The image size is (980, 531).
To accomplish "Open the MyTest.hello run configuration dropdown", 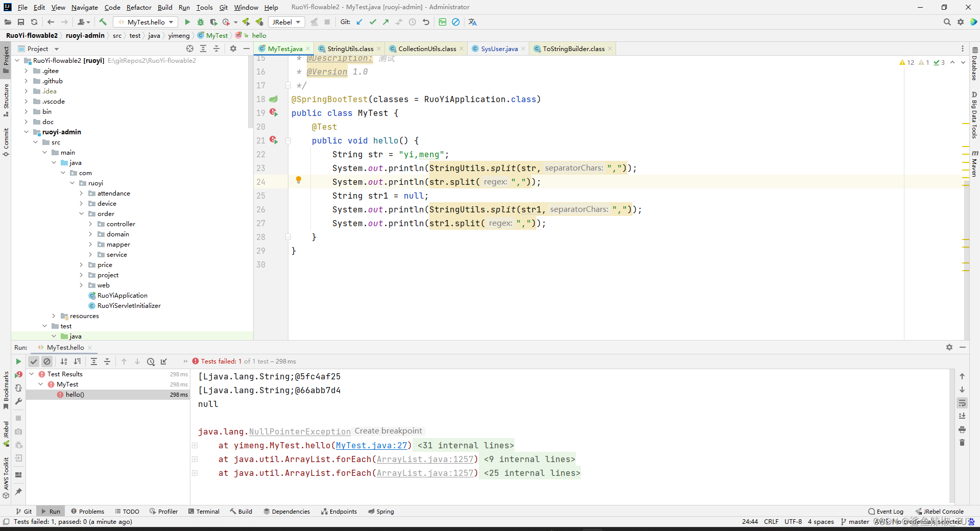I will pos(146,22).
